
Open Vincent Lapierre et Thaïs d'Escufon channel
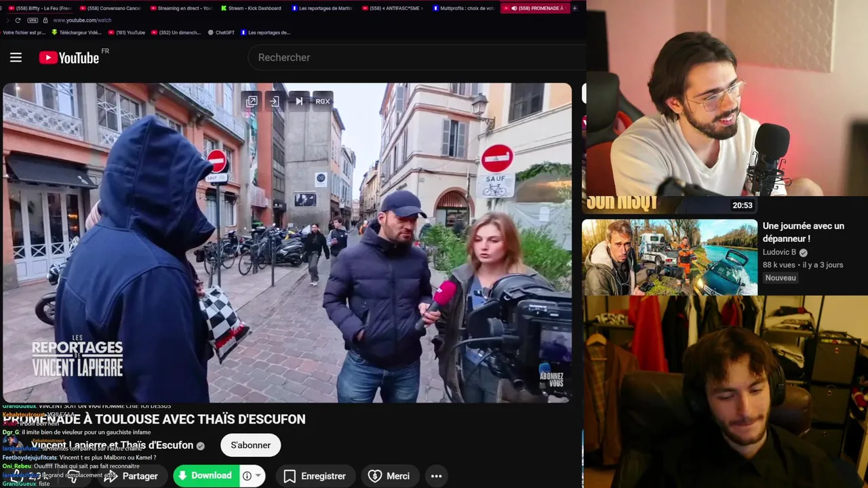click(x=113, y=445)
